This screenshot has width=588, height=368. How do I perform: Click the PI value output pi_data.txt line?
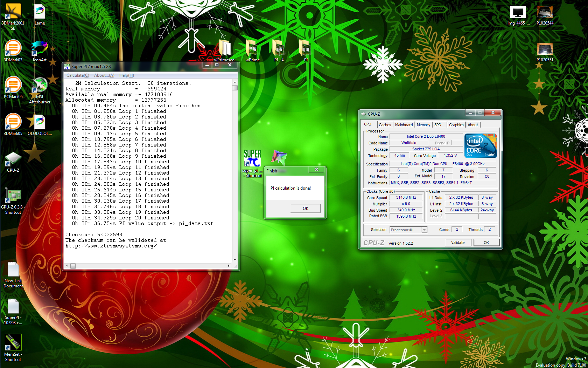point(142,224)
